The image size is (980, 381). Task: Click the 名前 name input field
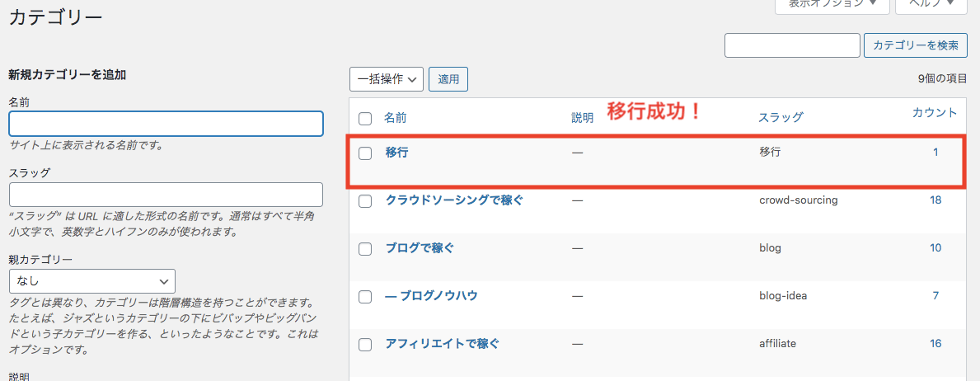(x=166, y=124)
